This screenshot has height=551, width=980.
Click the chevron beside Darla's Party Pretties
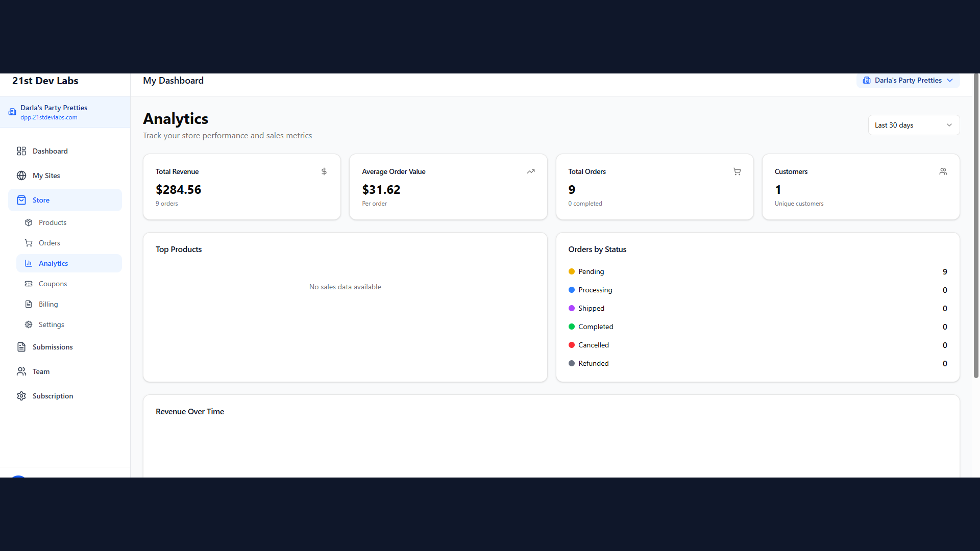point(950,81)
